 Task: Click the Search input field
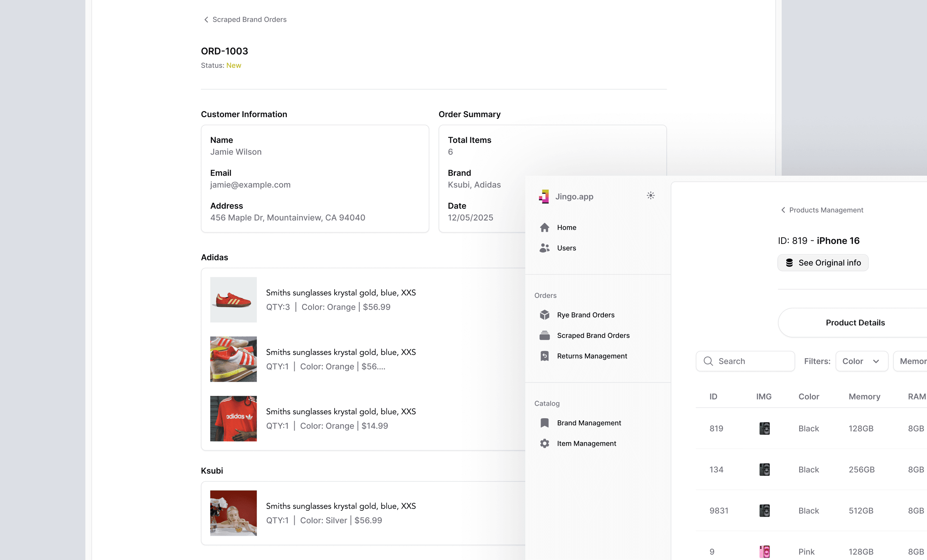745,361
